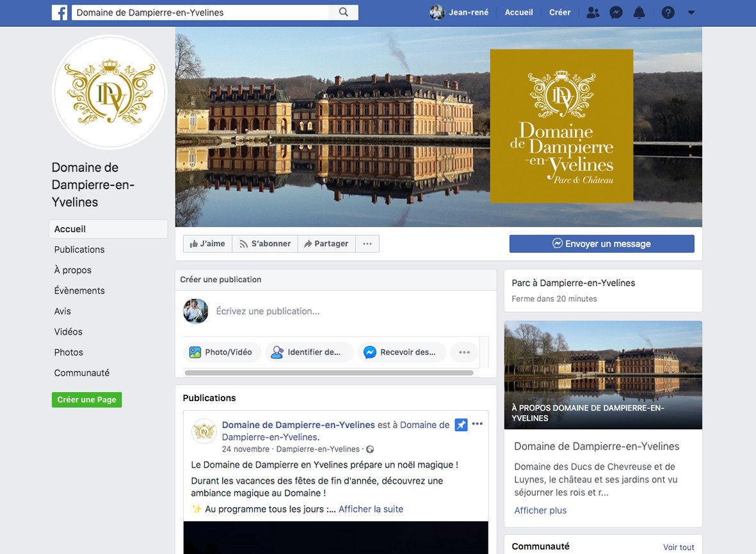Expand the account dropdown arrow
The height and width of the screenshot is (554, 756).
691,13
